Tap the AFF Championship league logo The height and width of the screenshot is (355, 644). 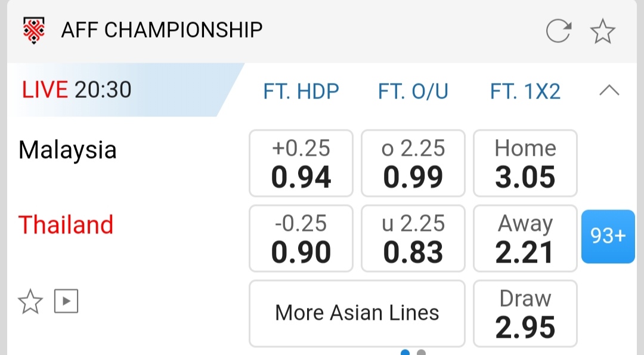pyautogui.click(x=34, y=30)
